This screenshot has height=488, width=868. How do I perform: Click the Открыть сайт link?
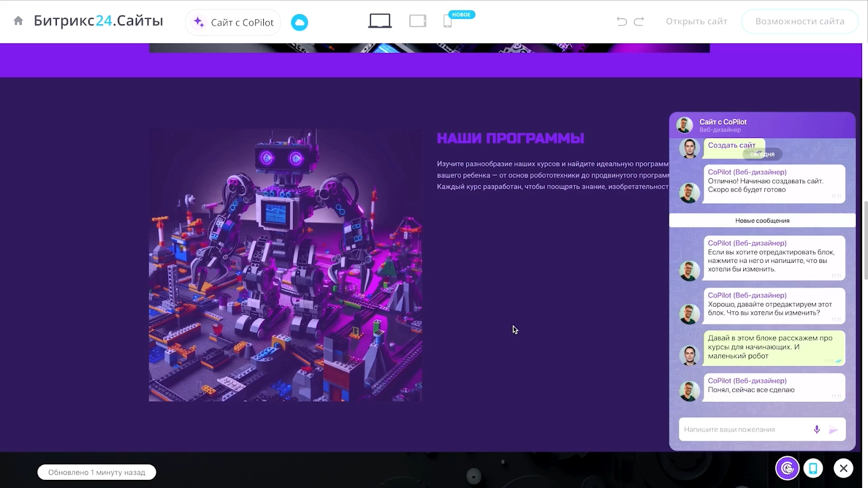696,21
